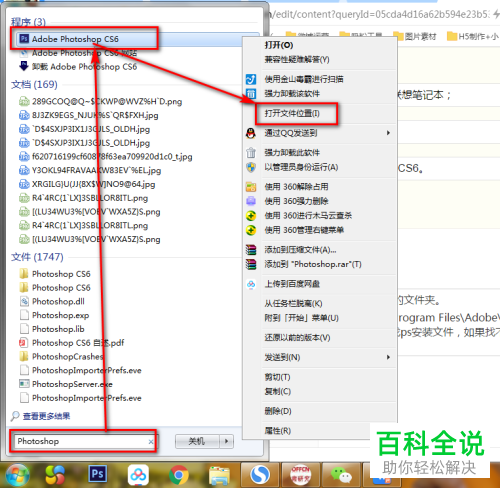Open PhotoshopServer.exe result
Screen dimensions: 500x488
(72, 384)
